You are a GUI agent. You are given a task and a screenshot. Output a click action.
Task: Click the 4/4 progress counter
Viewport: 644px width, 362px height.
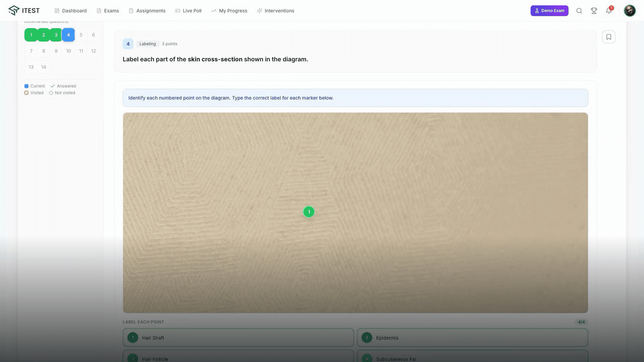(x=581, y=322)
